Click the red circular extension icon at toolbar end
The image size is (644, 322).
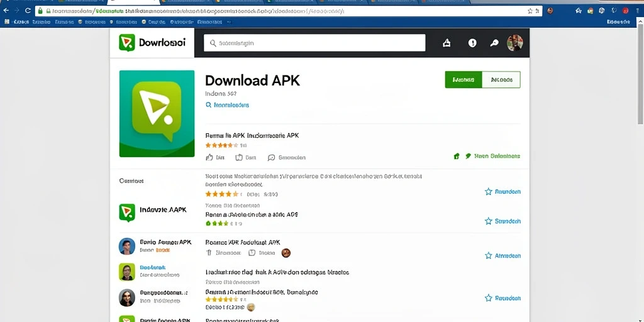point(626,11)
